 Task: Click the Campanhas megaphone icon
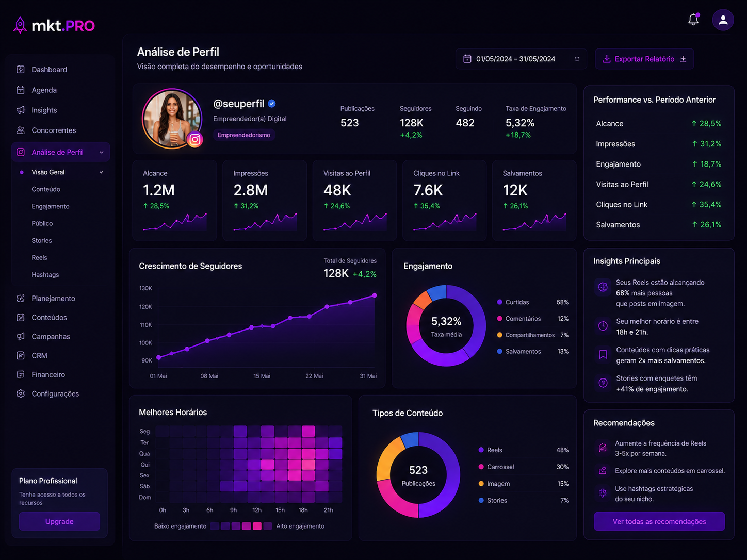pos(21,337)
